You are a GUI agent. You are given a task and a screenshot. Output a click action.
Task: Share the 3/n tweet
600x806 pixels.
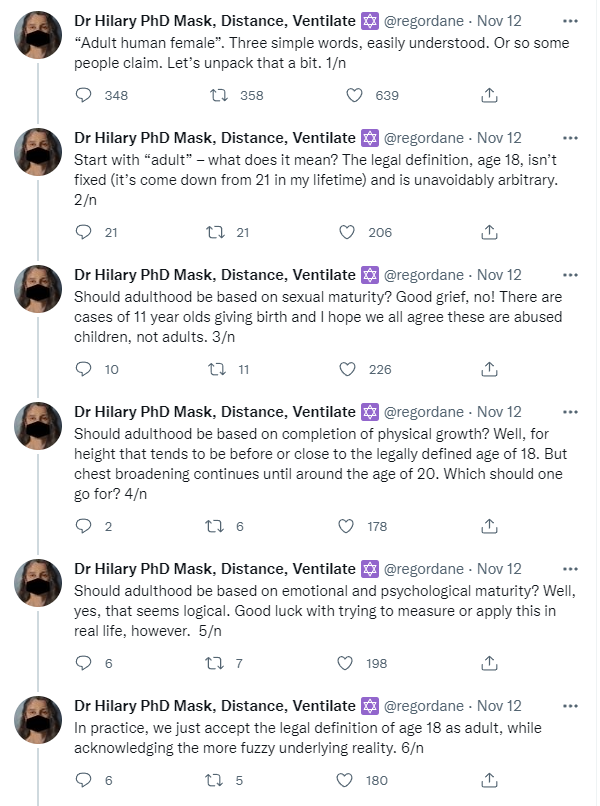click(x=489, y=369)
